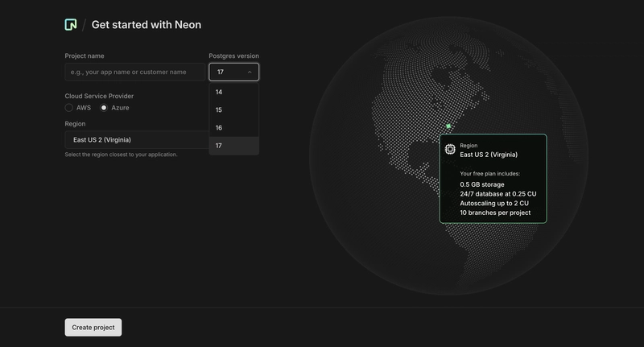The height and width of the screenshot is (347, 644).
Task: Click the "Postgres version" label
Action: coord(233,56)
